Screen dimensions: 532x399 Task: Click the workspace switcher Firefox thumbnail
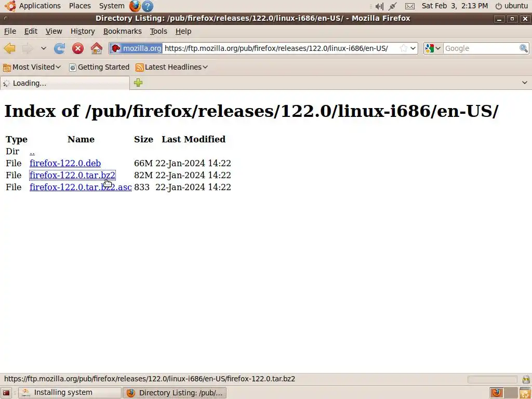coord(496,393)
